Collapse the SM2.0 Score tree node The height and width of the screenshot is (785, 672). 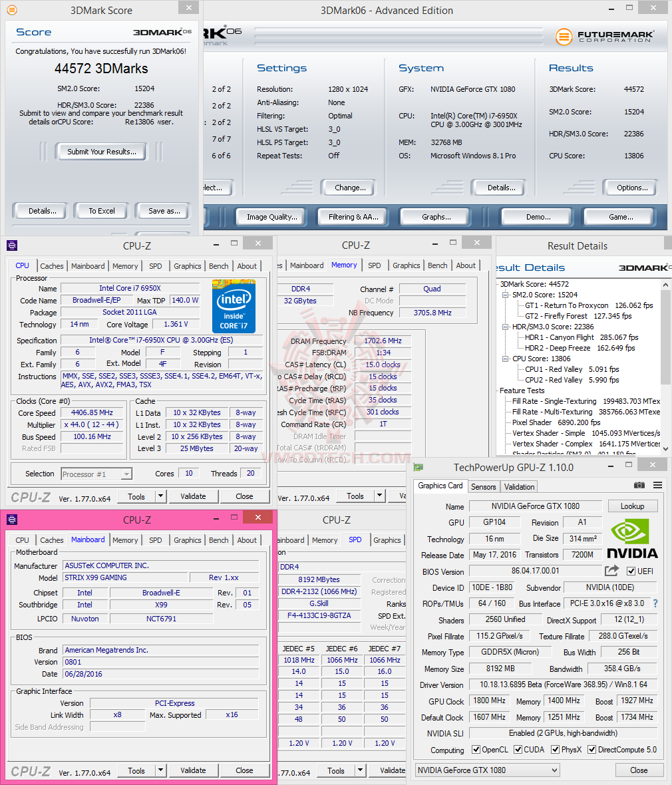[x=505, y=295]
